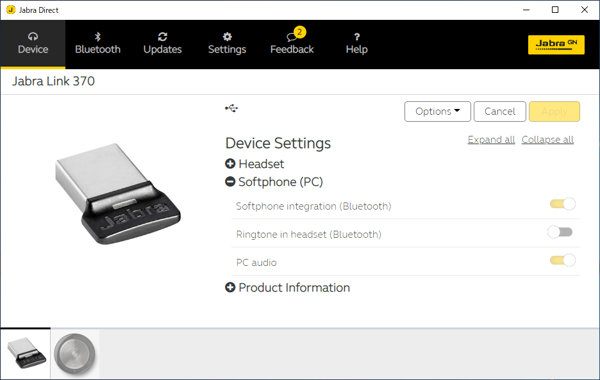
Task: Open the Device tab
Action: pos(33,44)
